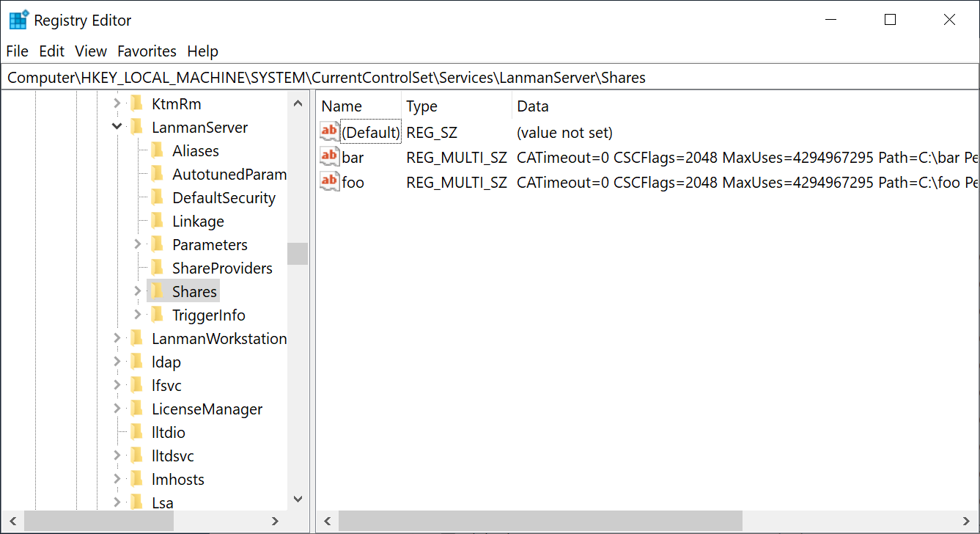980x534 pixels.
Task: Expand the Parameters key
Action: point(137,244)
